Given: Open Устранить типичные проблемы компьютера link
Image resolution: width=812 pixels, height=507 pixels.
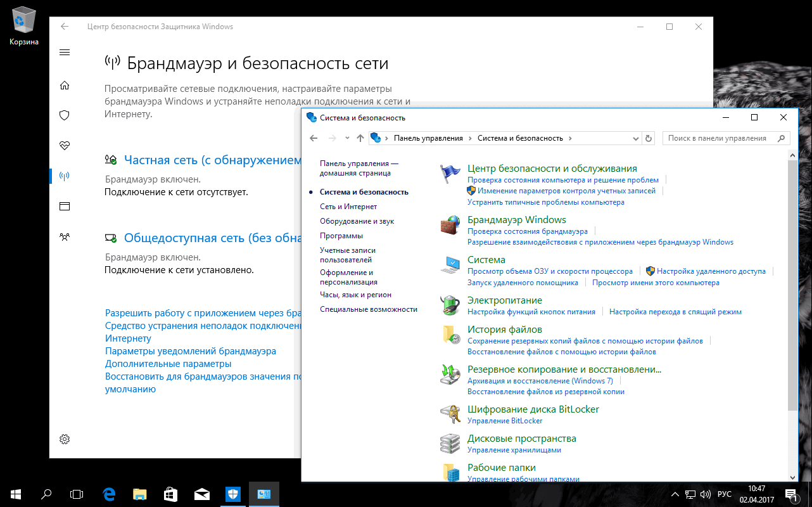Looking at the screenshot, I should click(x=546, y=202).
